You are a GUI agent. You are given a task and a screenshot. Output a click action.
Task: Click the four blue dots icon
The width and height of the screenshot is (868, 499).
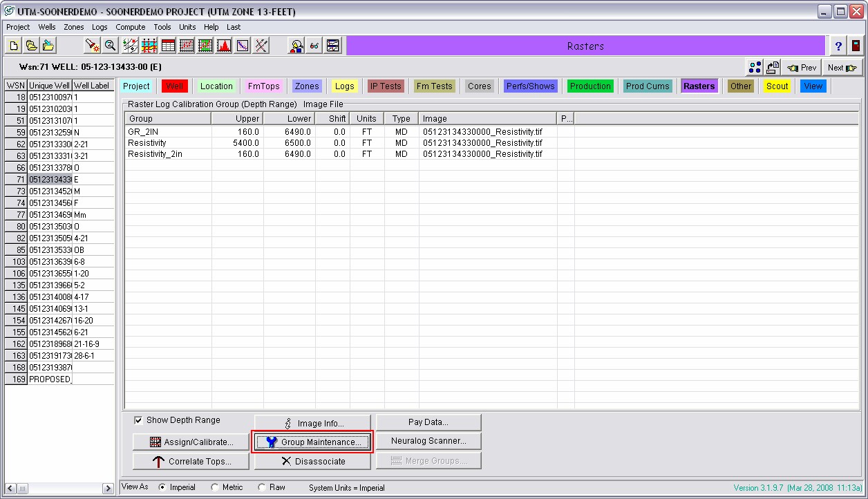[x=755, y=67]
